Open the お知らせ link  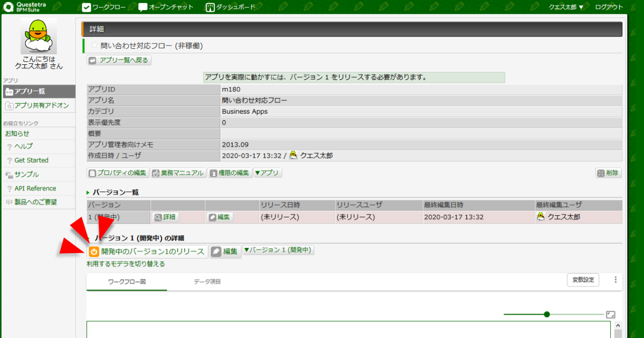17,134
